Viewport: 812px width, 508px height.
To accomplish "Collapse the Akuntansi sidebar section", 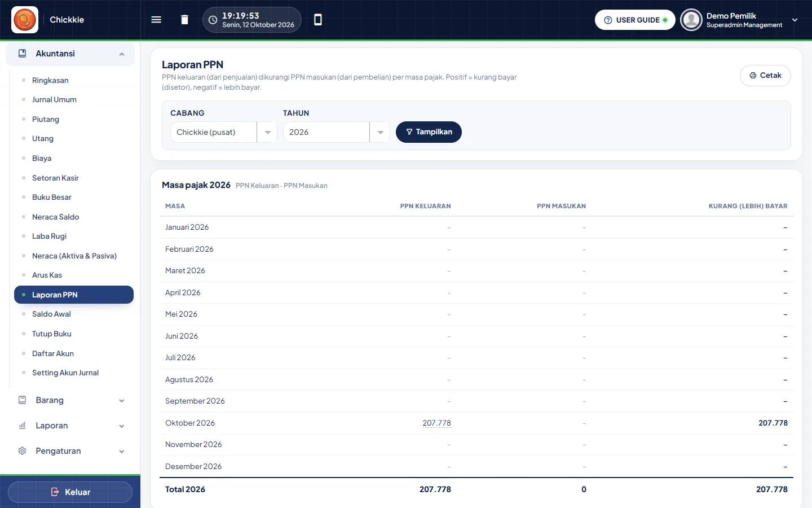I will tap(70, 54).
